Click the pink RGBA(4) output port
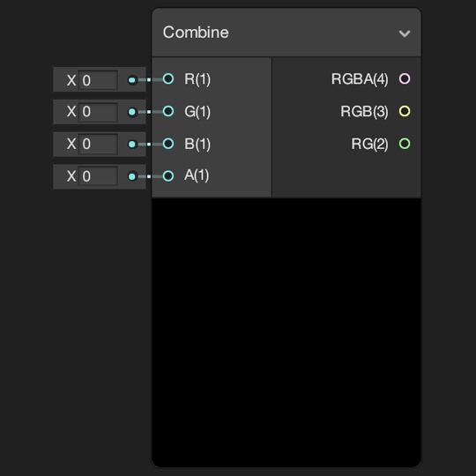 (x=405, y=79)
